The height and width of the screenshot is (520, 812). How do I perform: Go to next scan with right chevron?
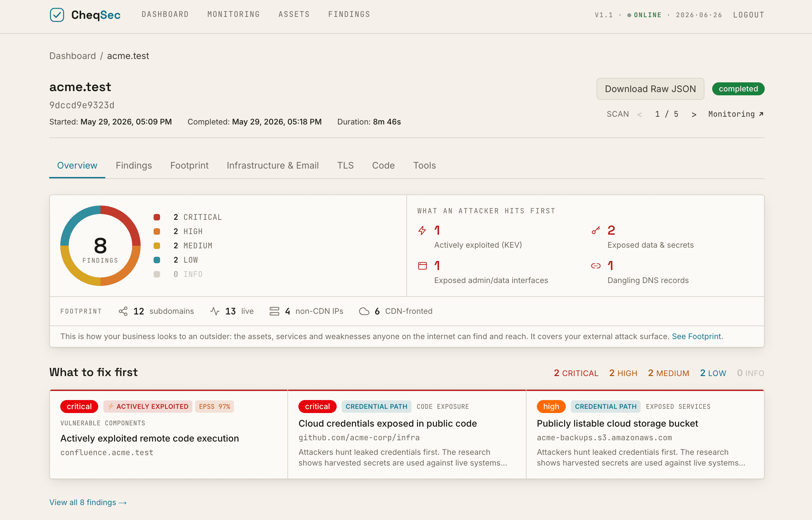click(x=694, y=115)
